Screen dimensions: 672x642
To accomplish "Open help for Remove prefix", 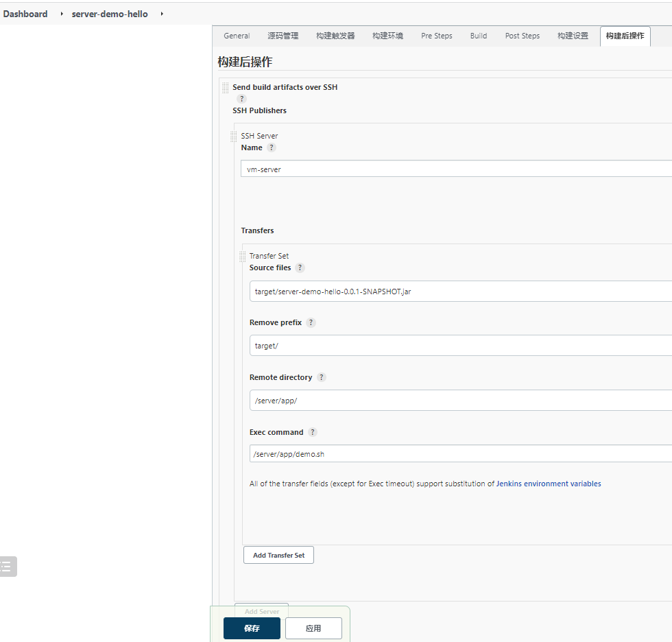I will point(311,322).
